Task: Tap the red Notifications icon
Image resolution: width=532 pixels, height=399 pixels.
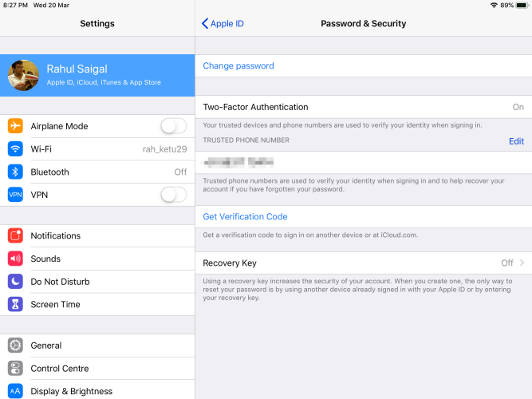Action: (15, 235)
